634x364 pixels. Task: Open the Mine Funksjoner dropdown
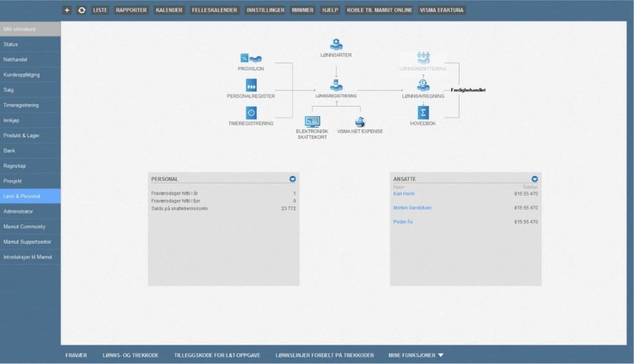coord(416,355)
